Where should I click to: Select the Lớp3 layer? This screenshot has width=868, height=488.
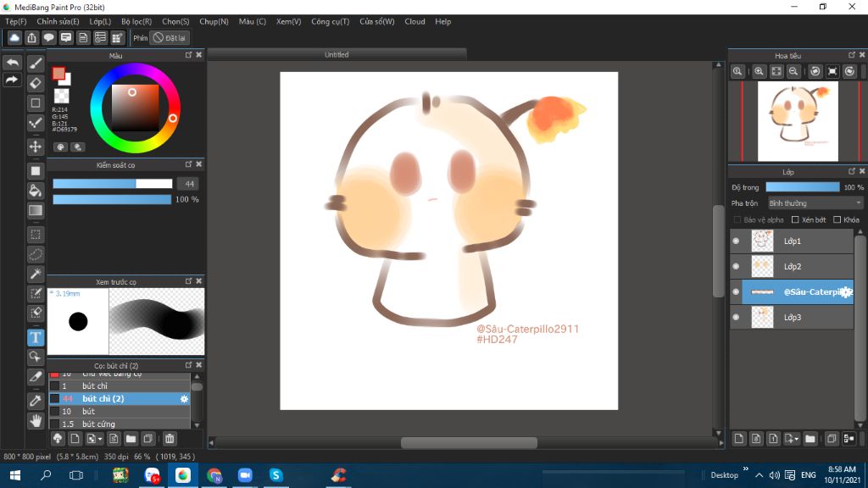(792, 318)
